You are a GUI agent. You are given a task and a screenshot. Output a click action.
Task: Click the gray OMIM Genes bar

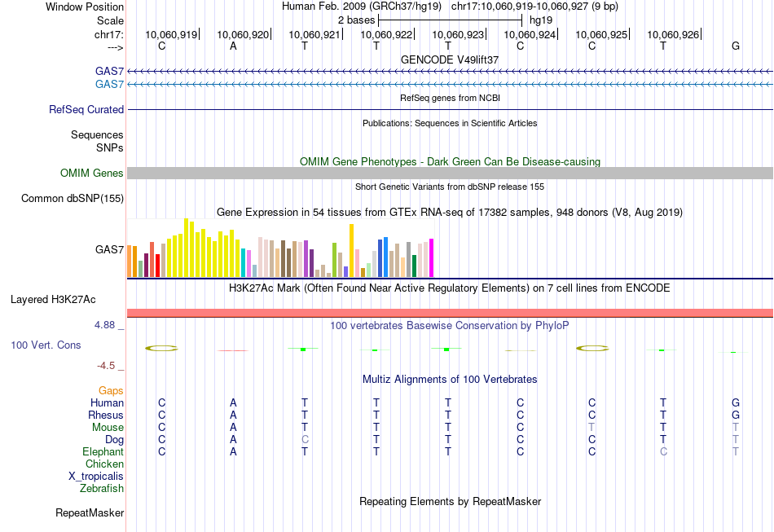[x=450, y=173]
